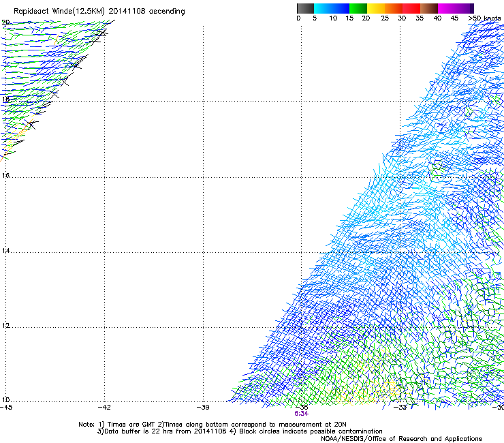Screen dimensions: 504x443
Task: Click the '25' legend tick label
Action: (x=384, y=18)
